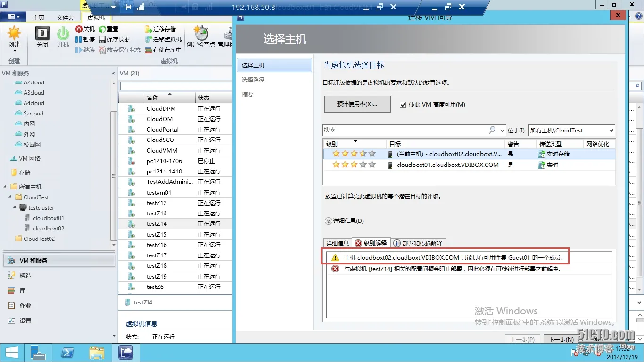
Task: Select the cloudboxt02 current host target row
Action: 469,154
